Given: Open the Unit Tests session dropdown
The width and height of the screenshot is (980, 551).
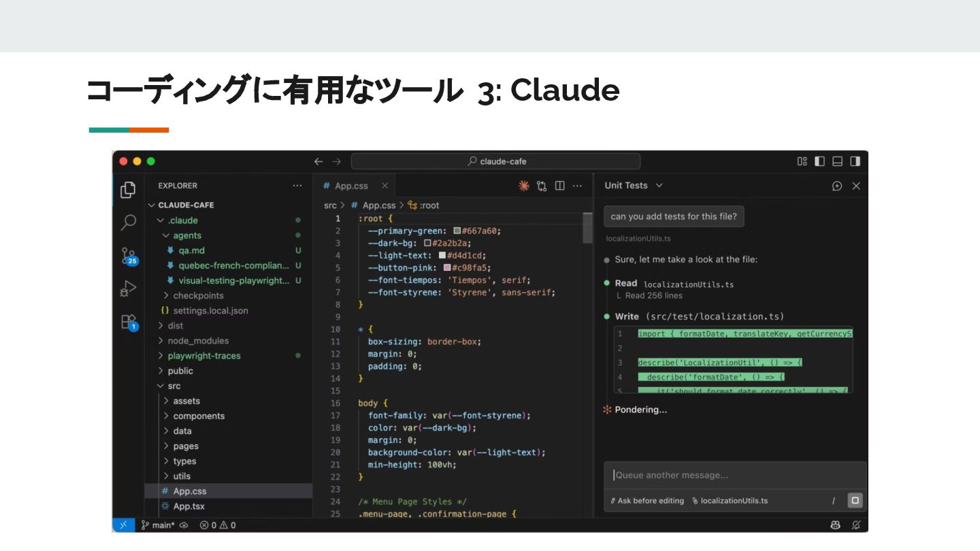Looking at the screenshot, I should coord(634,186).
